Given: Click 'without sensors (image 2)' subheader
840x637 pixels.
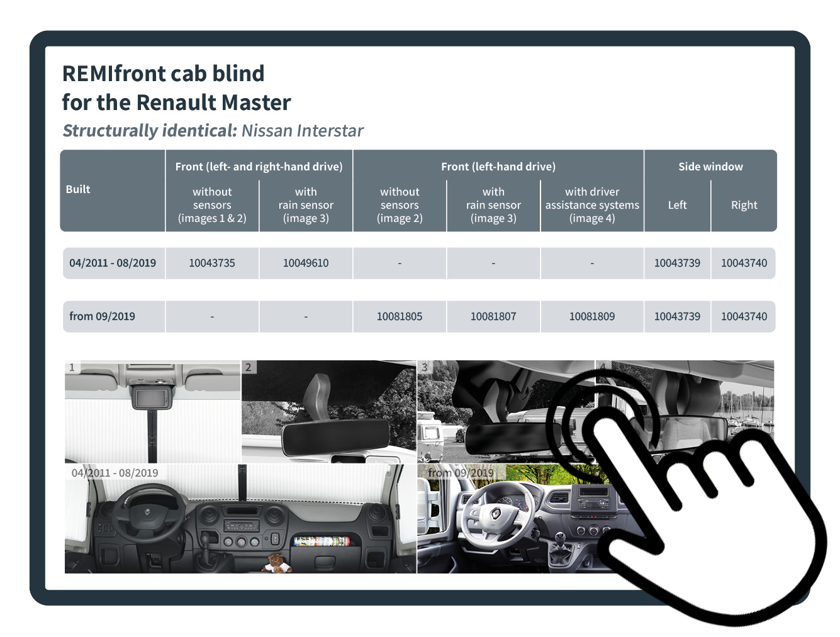Looking at the screenshot, I should coord(400,205).
